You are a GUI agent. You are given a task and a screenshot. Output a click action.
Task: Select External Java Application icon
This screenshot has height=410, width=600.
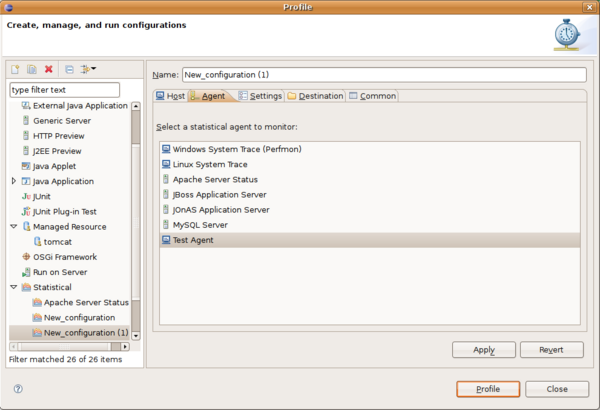tap(26, 106)
